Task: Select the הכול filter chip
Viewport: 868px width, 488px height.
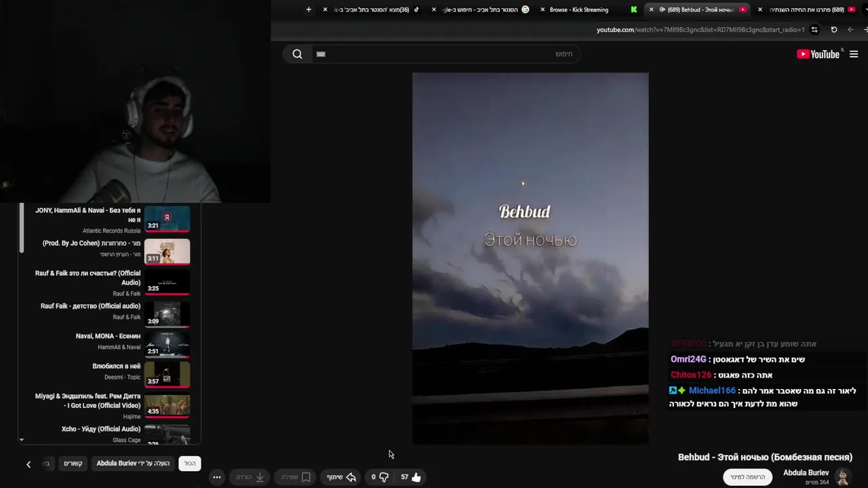Action: 190,464
